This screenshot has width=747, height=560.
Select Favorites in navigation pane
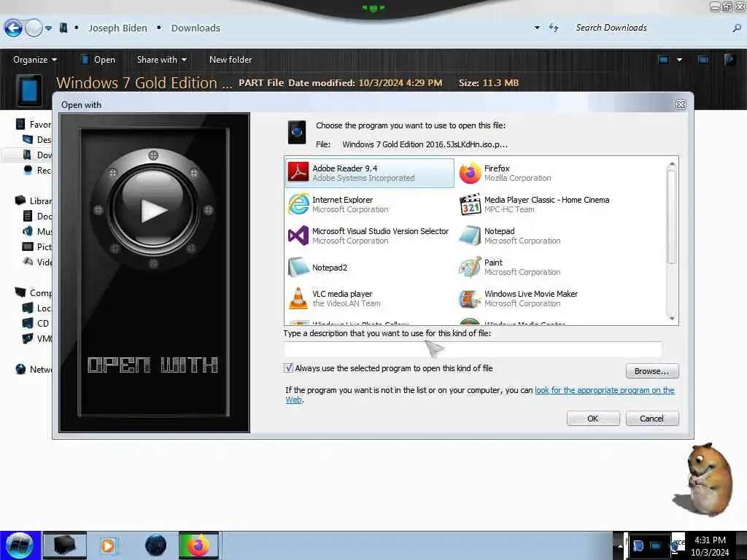tap(34, 124)
